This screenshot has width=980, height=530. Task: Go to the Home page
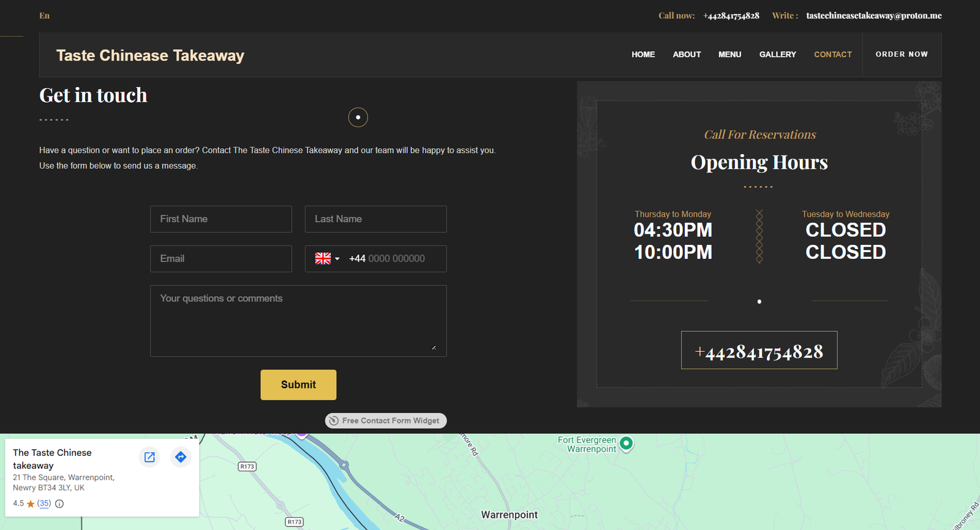(x=643, y=54)
